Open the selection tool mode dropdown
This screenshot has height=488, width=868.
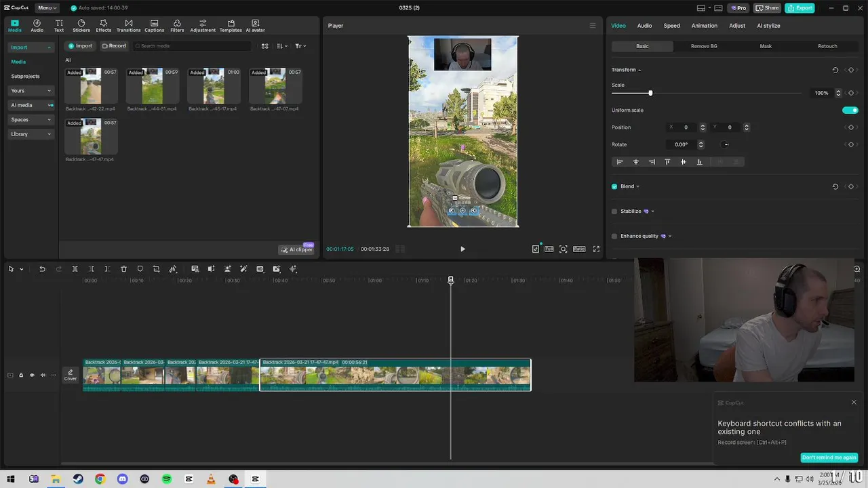pos(22,269)
